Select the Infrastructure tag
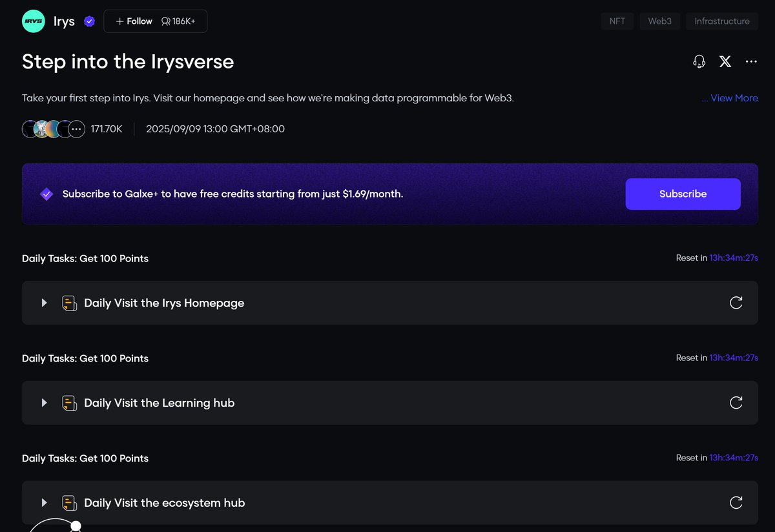 [721, 21]
